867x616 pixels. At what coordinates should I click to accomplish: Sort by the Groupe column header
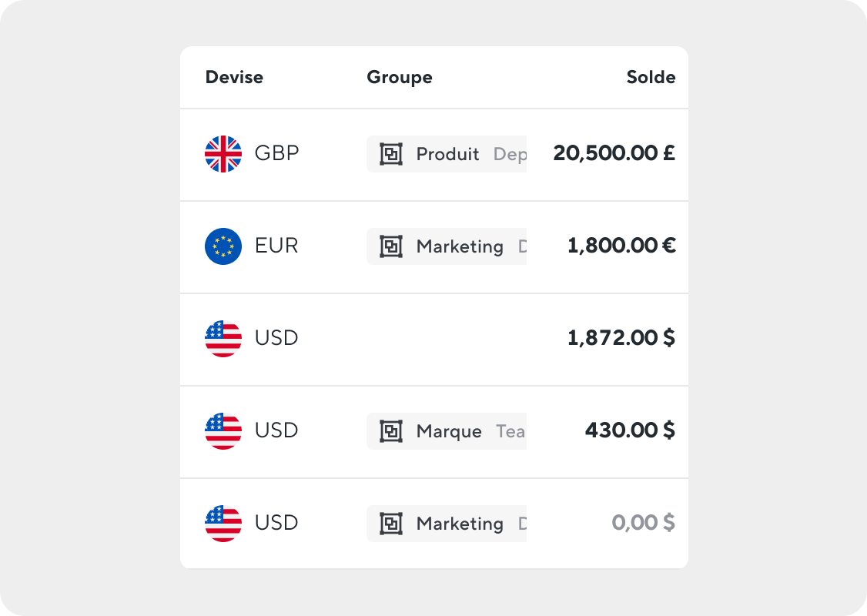click(400, 78)
